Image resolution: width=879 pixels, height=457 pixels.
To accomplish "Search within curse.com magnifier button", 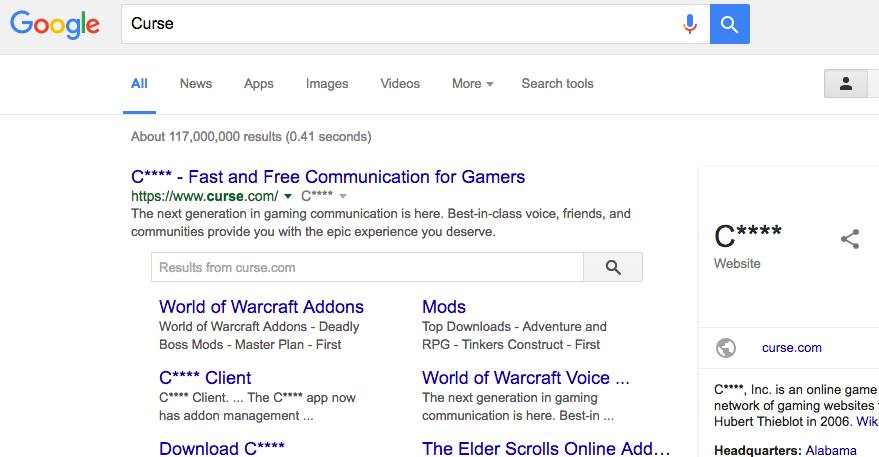I will [613, 267].
